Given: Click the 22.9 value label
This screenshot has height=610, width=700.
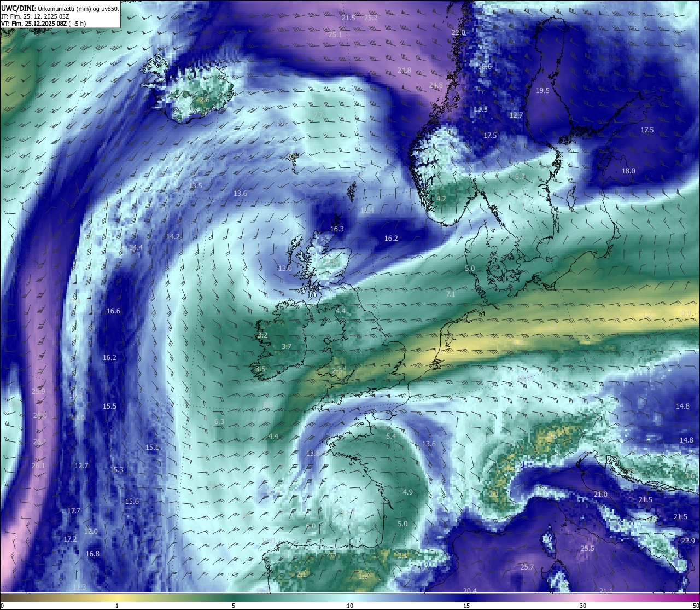Looking at the screenshot, I should (688, 541).
